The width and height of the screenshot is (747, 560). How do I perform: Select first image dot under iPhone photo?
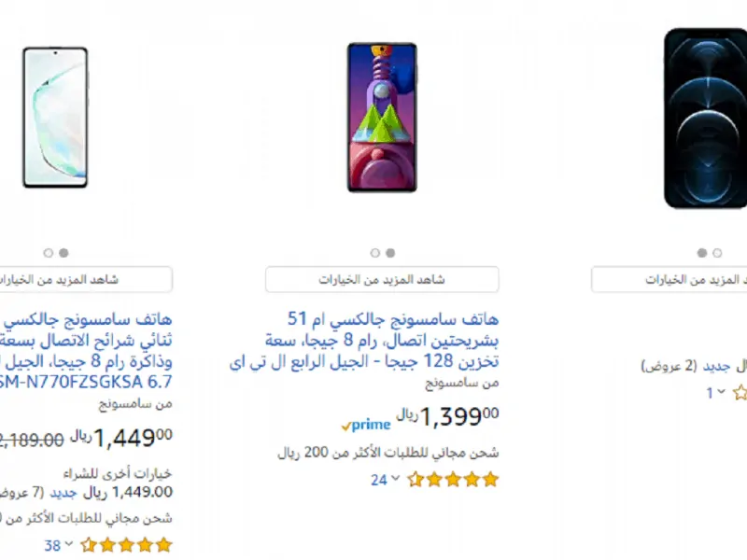click(x=702, y=253)
